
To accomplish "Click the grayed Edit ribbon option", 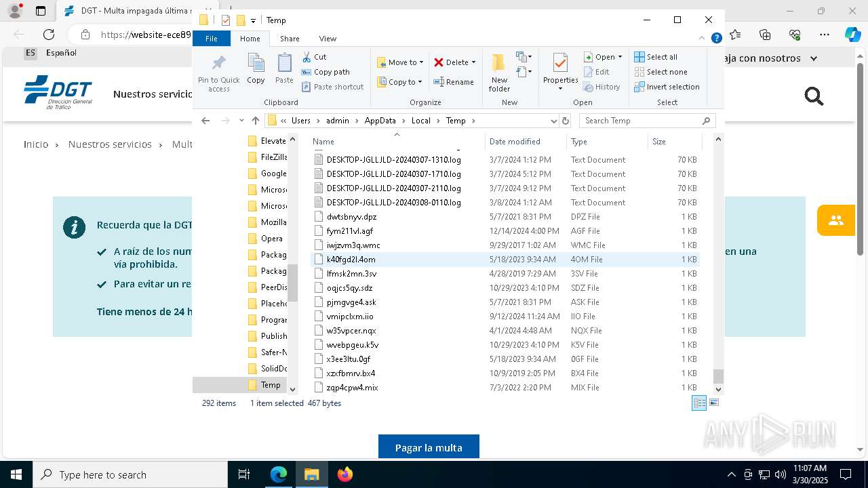I will (x=596, y=72).
